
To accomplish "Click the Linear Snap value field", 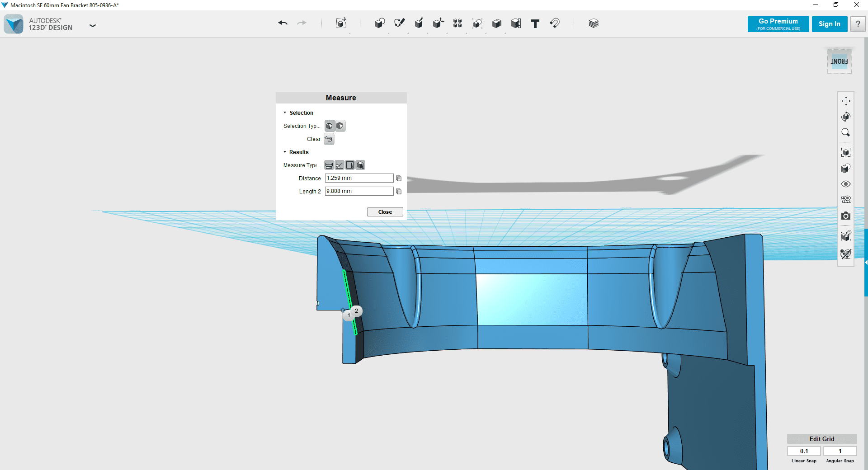I will [x=804, y=451].
